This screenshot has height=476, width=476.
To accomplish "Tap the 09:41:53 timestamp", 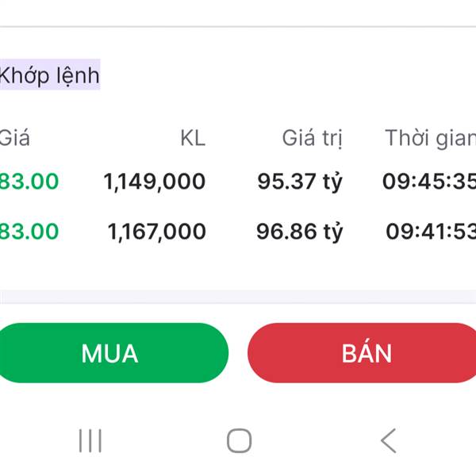I will pos(431,232).
